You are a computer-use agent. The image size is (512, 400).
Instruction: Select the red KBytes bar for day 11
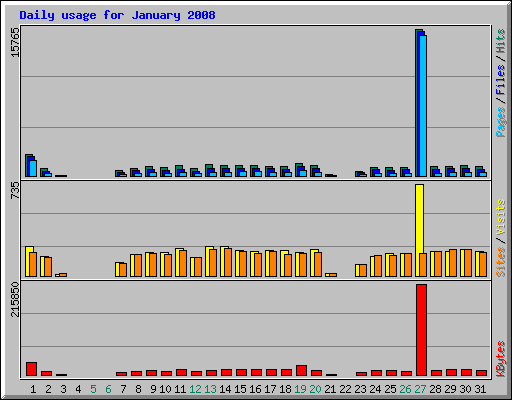pyautogui.click(x=181, y=373)
